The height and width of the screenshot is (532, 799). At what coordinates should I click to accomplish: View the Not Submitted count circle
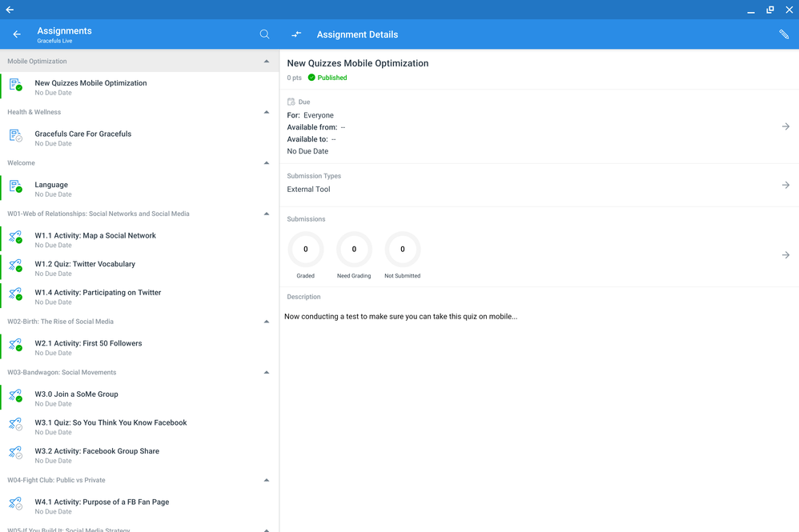pyautogui.click(x=402, y=250)
